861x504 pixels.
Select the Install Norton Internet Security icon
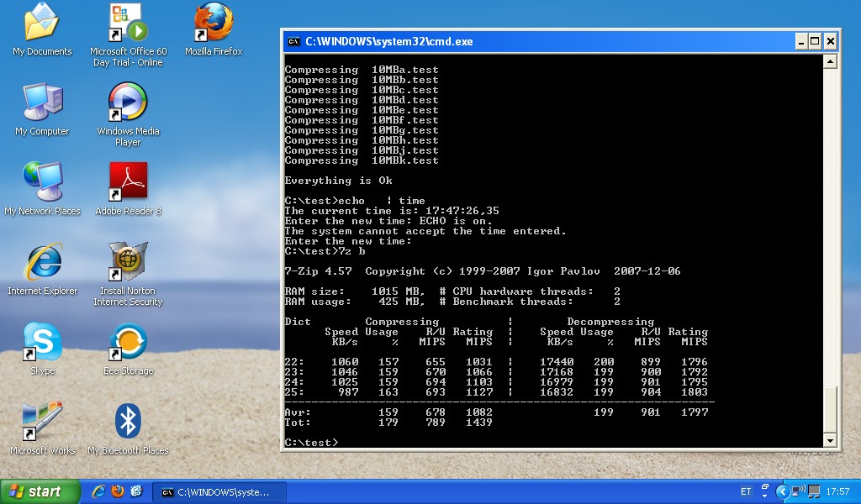click(128, 274)
